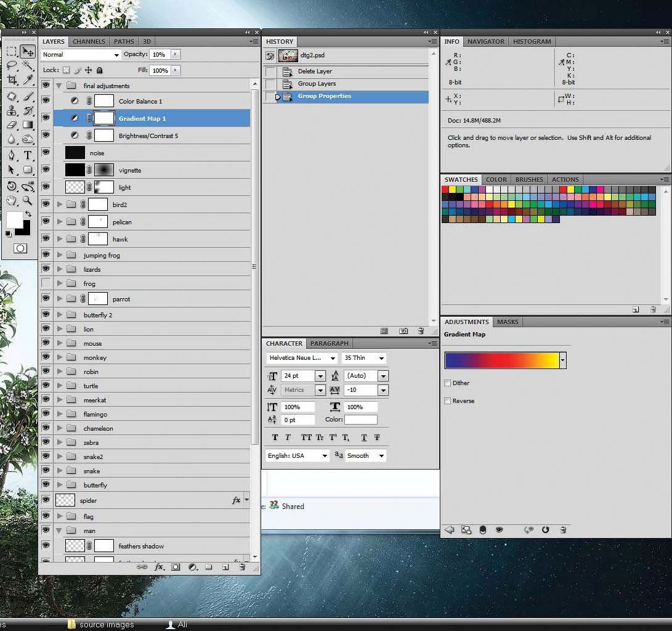Select the Hand tool
This screenshot has height=631, width=672.
pyautogui.click(x=12, y=200)
